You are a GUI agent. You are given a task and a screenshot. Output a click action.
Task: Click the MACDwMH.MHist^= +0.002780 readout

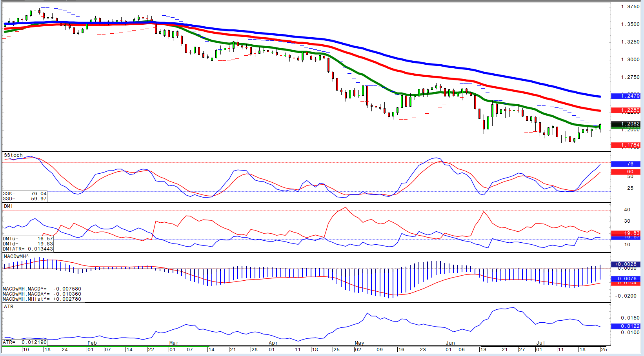[42, 299]
